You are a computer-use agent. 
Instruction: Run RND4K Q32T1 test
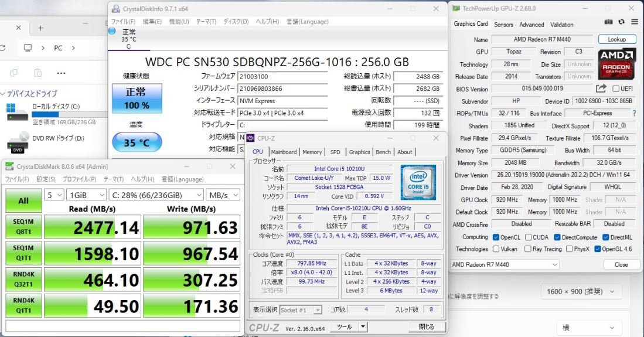pyautogui.click(x=23, y=280)
